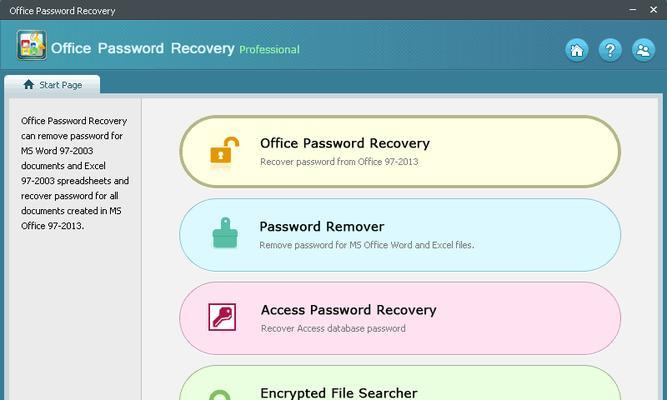Click the green Encrypted File Searcher icon

220,396
